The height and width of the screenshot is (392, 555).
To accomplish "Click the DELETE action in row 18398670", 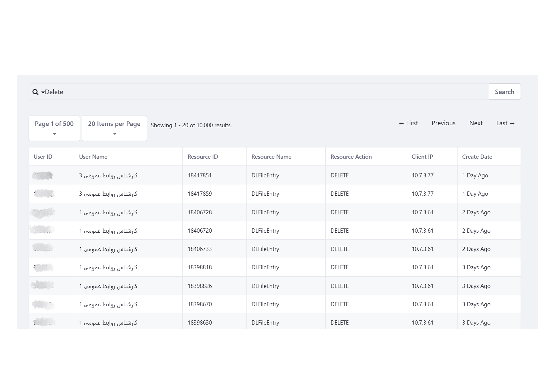I will [339, 304].
